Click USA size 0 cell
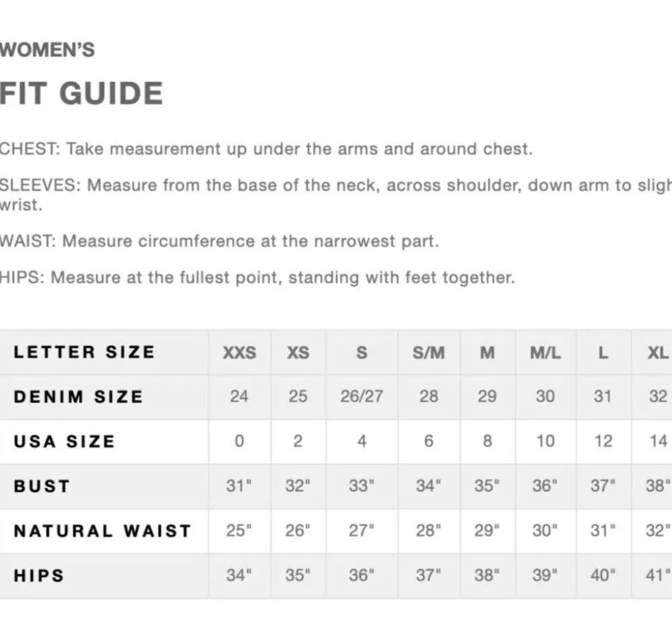The width and height of the screenshot is (672, 625). 239,442
